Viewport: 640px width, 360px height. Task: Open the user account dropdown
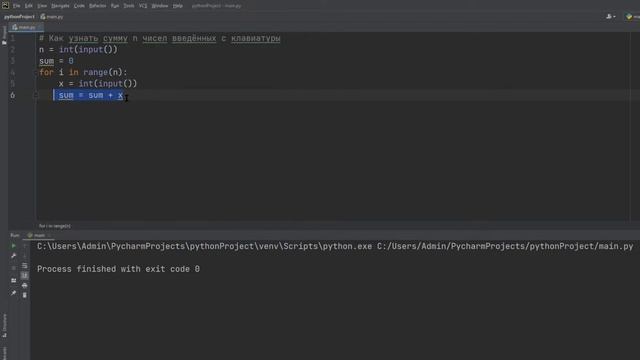pyautogui.click(x=611, y=16)
